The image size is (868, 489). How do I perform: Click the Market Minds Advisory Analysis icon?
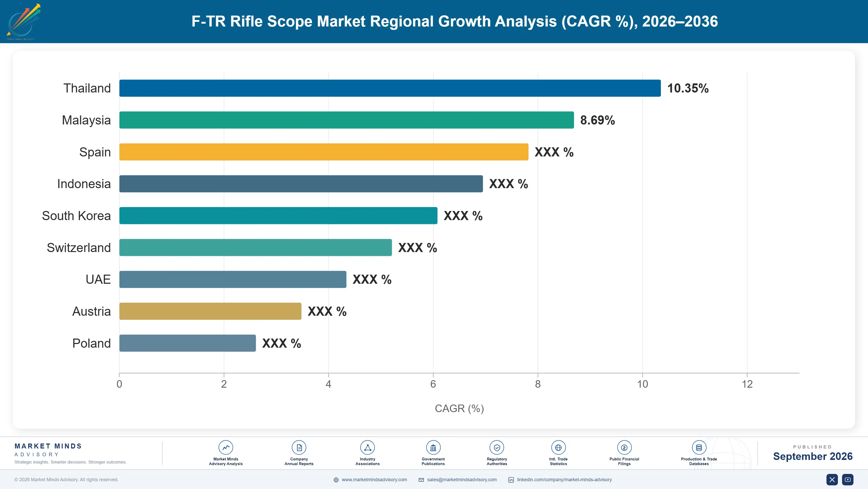[226, 447]
